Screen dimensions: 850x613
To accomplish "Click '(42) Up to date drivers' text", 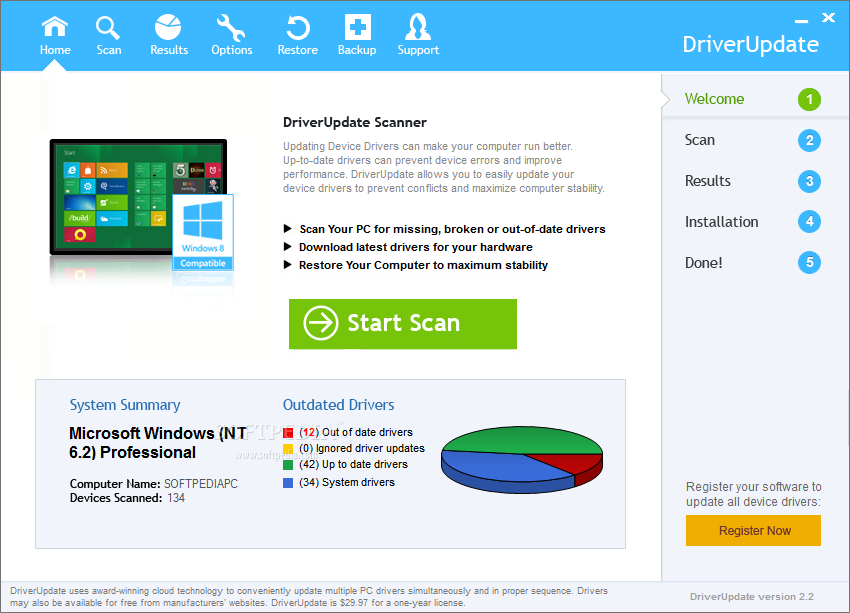I will pyautogui.click(x=353, y=464).
